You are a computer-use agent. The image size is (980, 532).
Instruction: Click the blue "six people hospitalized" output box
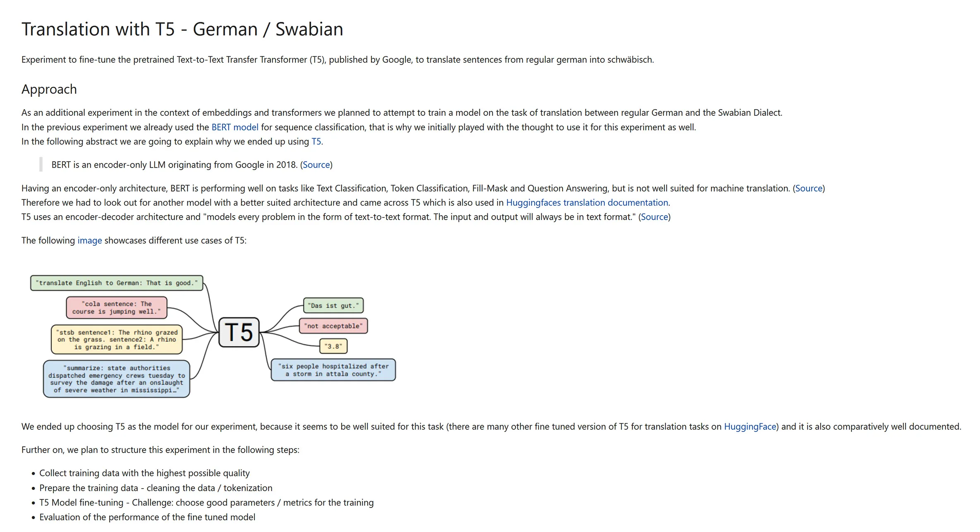(333, 370)
